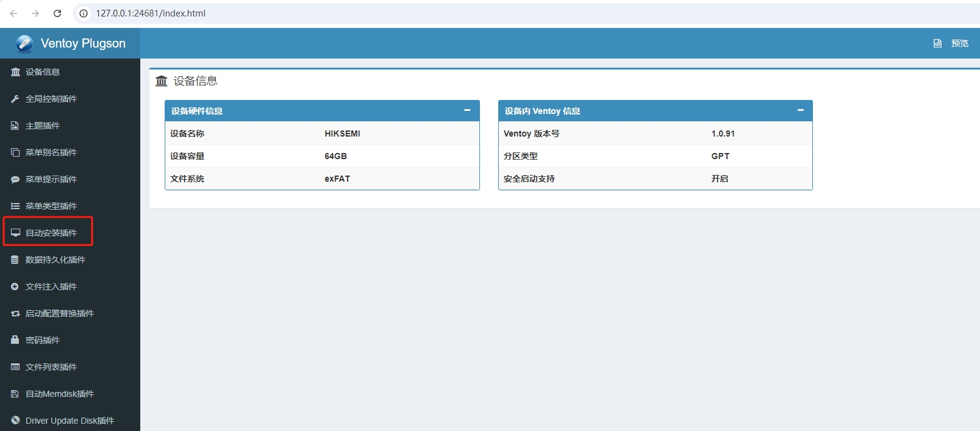980x431 pixels.
Task: Reload the page with browser refresh button
Action: tap(57, 13)
